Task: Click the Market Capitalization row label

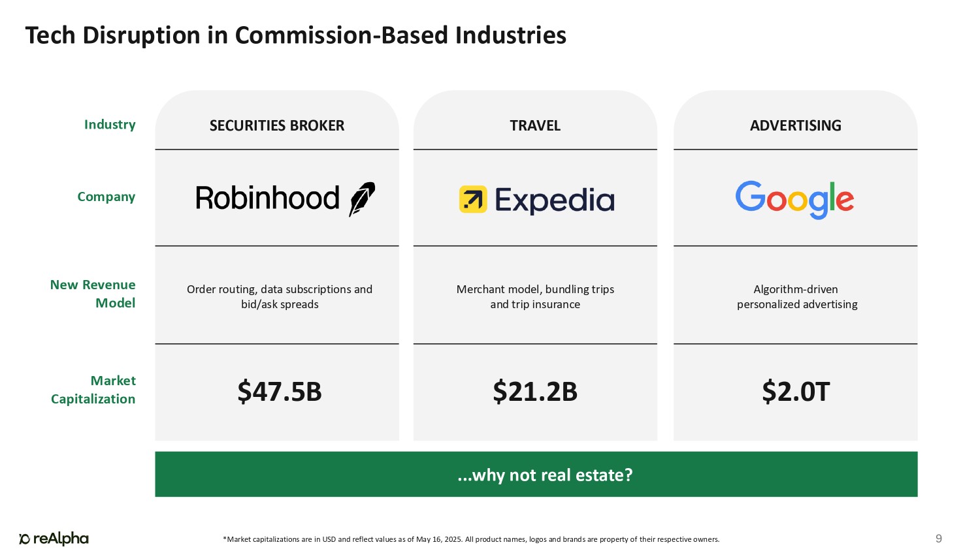Action: pos(93,390)
